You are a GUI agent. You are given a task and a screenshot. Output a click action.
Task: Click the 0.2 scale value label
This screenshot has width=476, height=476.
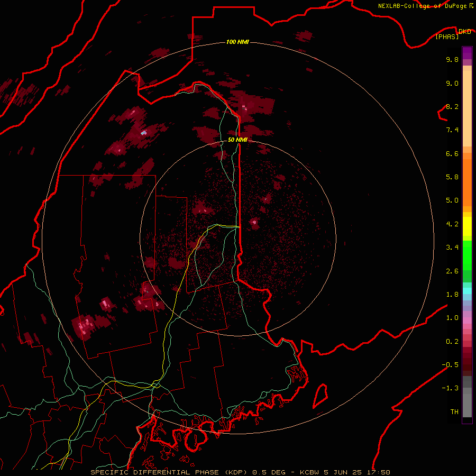point(452,342)
